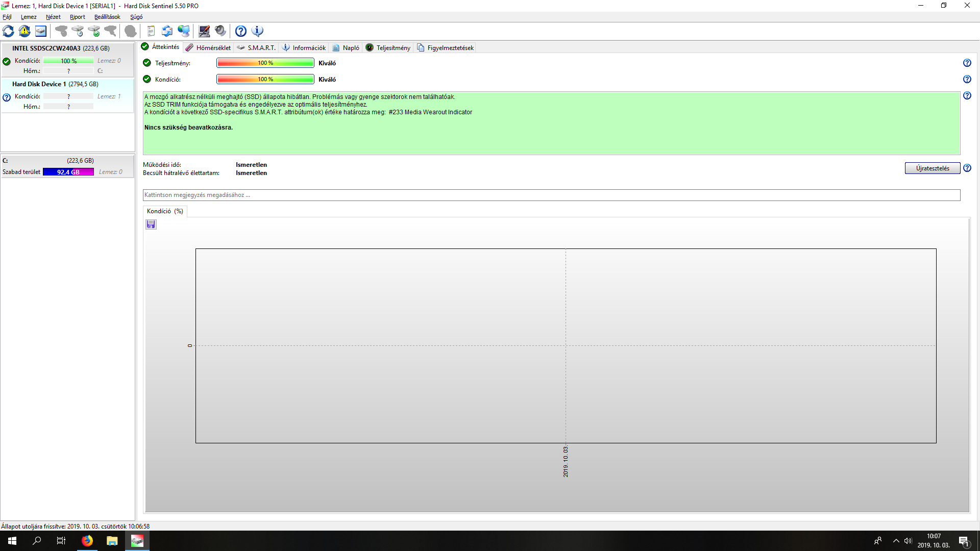Click the refresh disk status toolbar icon

[x=8, y=31]
